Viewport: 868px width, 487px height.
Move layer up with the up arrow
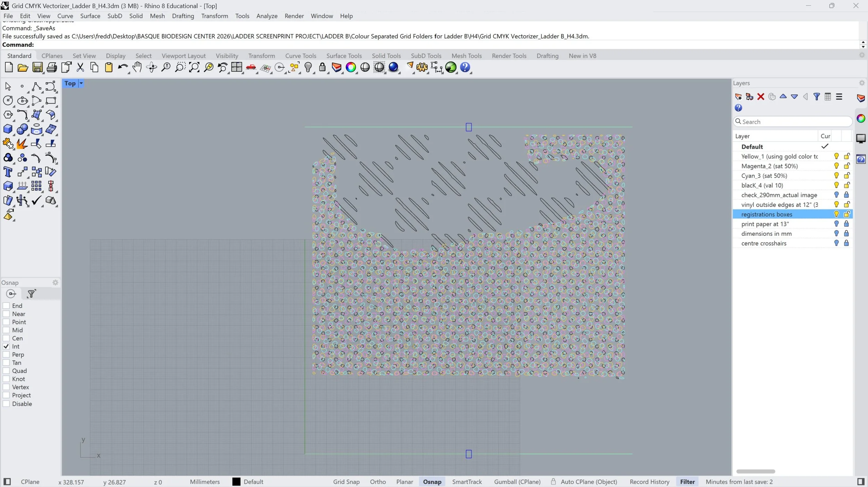tap(783, 97)
